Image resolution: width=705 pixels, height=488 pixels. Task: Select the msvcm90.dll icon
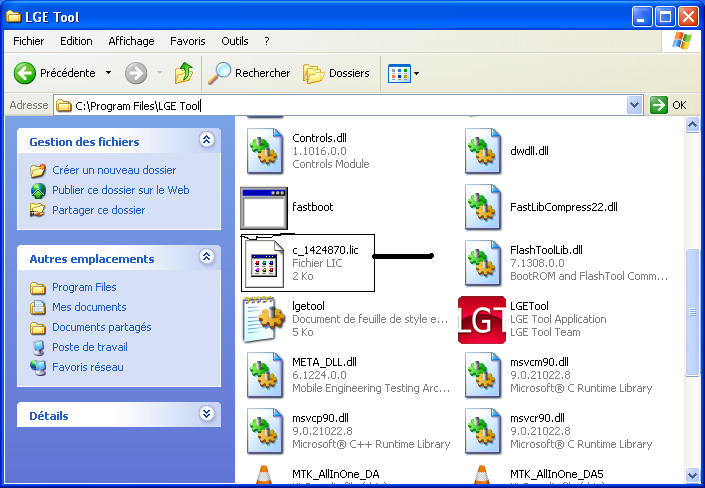[482, 375]
